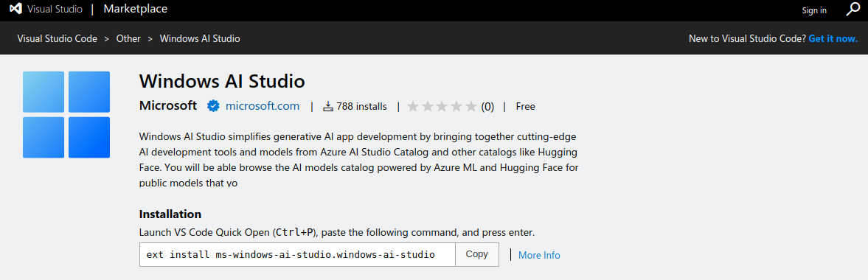The height and width of the screenshot is (280, 868).
Task: Sign in to the Marketplace
Action: coord(814,10)
